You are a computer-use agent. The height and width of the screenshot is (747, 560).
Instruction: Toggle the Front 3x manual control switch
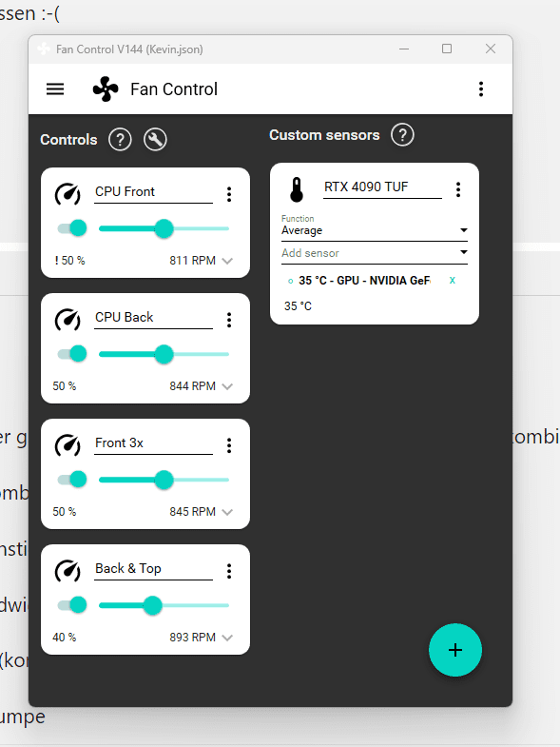point(72,480)
